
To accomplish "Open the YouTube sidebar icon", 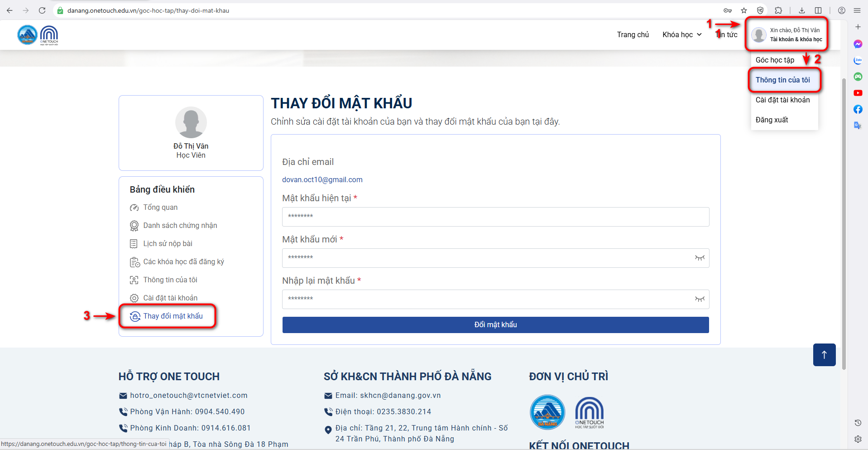I will 858,93.
